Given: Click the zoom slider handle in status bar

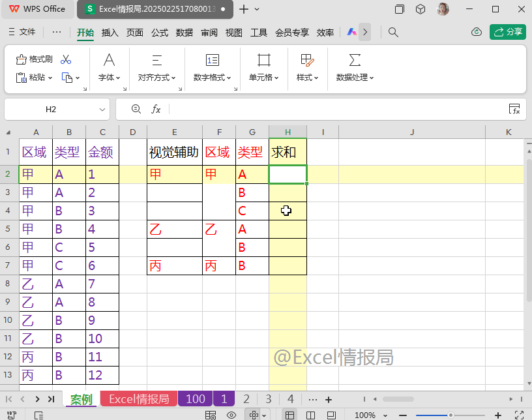Looking at the screenshot, I should coord(450,415).
